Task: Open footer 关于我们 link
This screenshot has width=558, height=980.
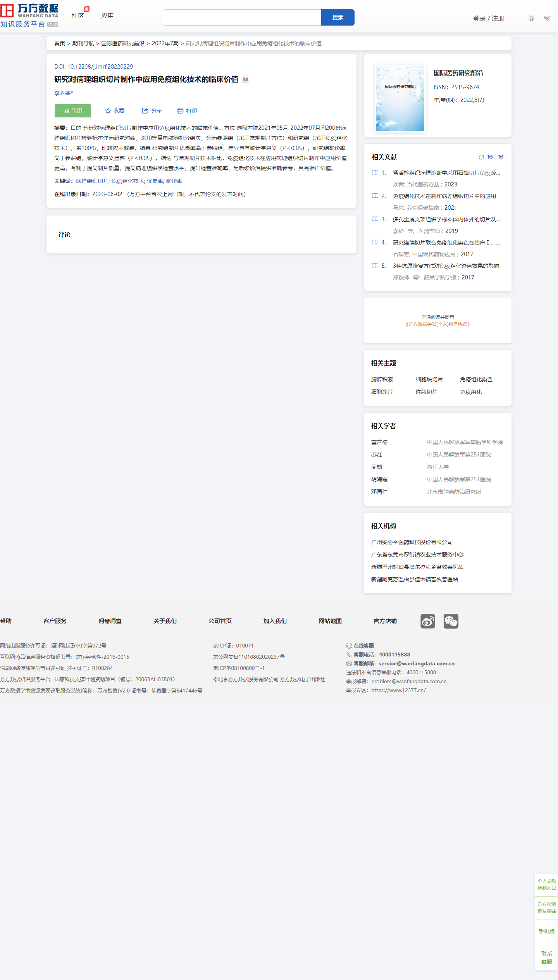Action: (165, 621)
